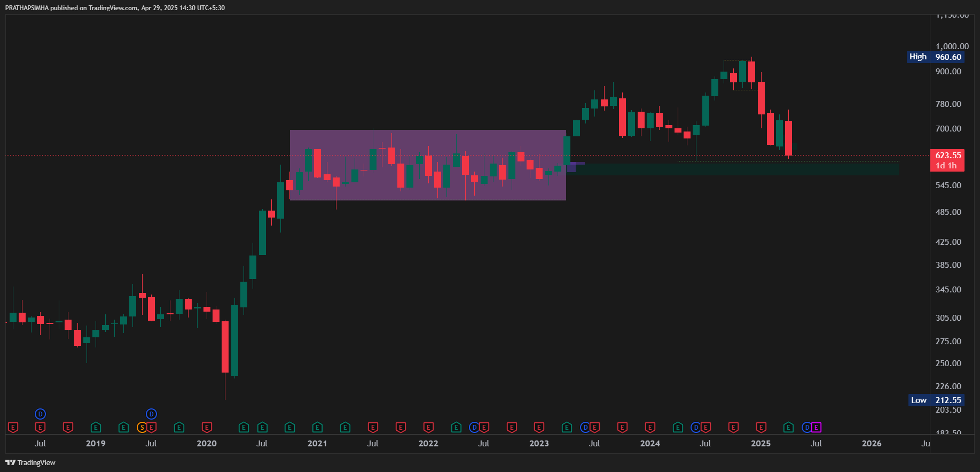
Task: Click the Low 212.55 price label
Action: 936,400
